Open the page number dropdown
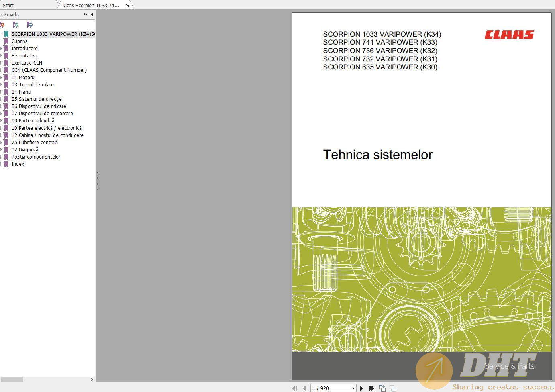The width and height of the screenshot is (555, 392). click(353, 388)
